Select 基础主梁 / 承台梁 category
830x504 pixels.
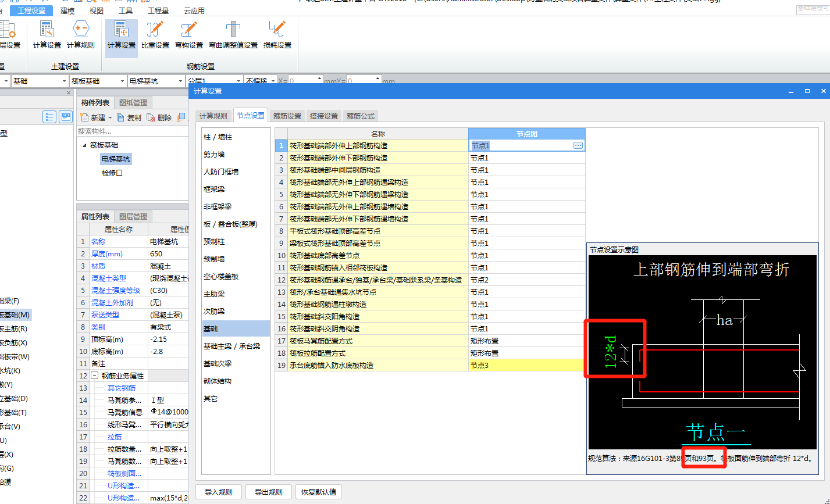tap(236, 346)
